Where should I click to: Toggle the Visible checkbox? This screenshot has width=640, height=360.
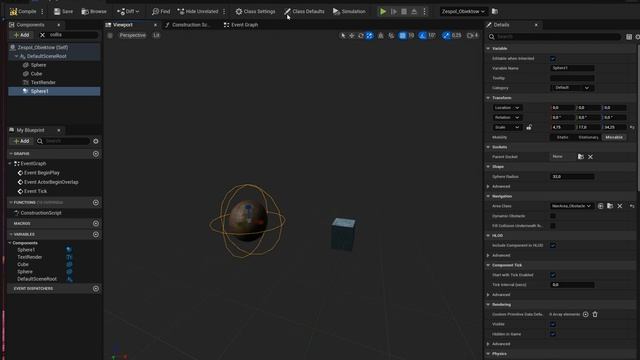point(553,324)
